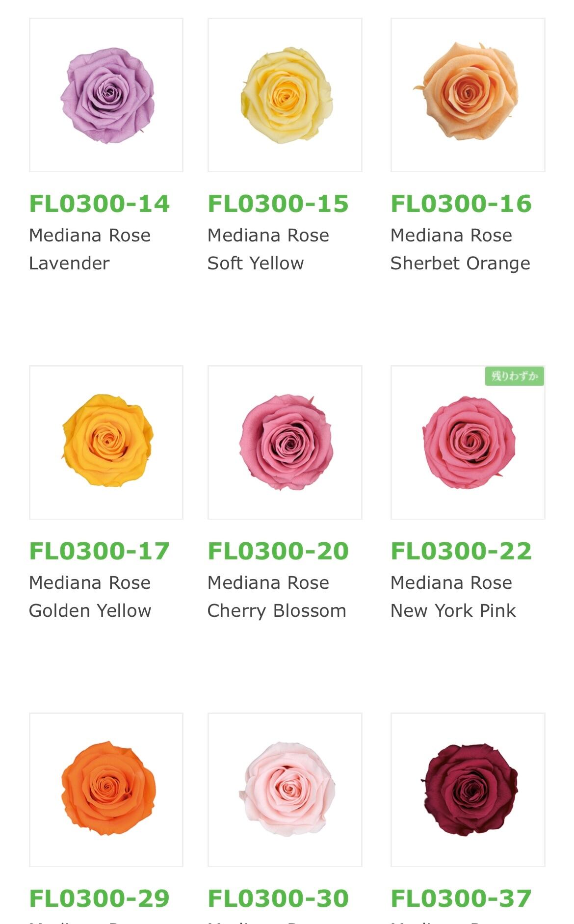The width and height of the screenshot is (574, 924).
Task: View the dark red rose image above FL0300-37
Action: 468,790
